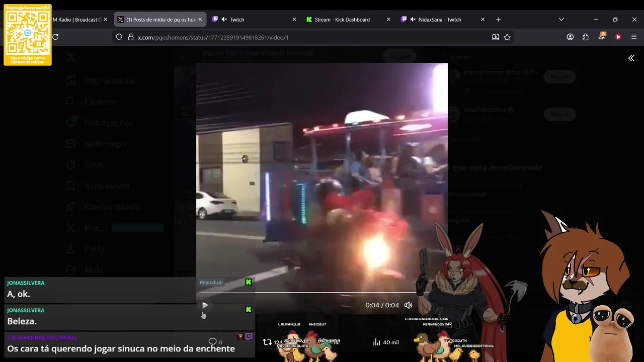The image size is (644, 362).
Task: Click the Buscar search field
Action: [508, 57]
